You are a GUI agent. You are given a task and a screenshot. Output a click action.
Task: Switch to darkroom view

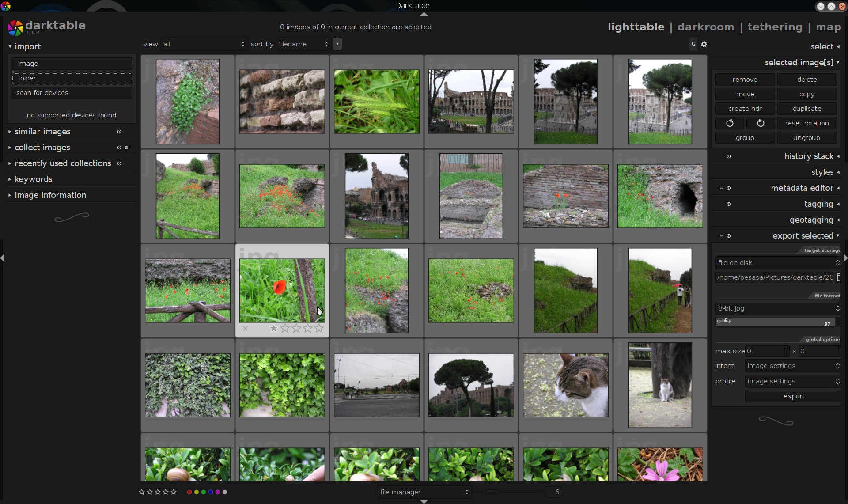pyautogui.click(x=706, y=27)
